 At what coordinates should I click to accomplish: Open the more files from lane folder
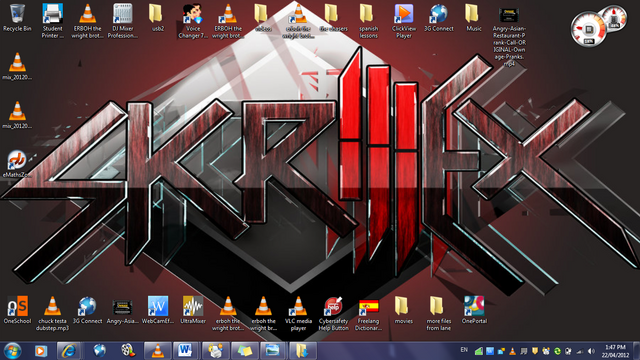[438, 313]
